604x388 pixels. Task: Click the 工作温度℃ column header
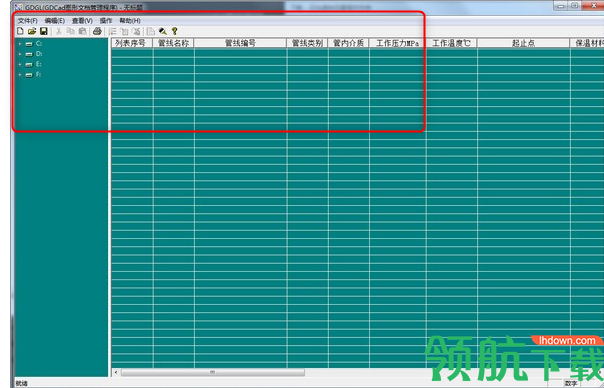pyautogui.click(x=451, y=43)
